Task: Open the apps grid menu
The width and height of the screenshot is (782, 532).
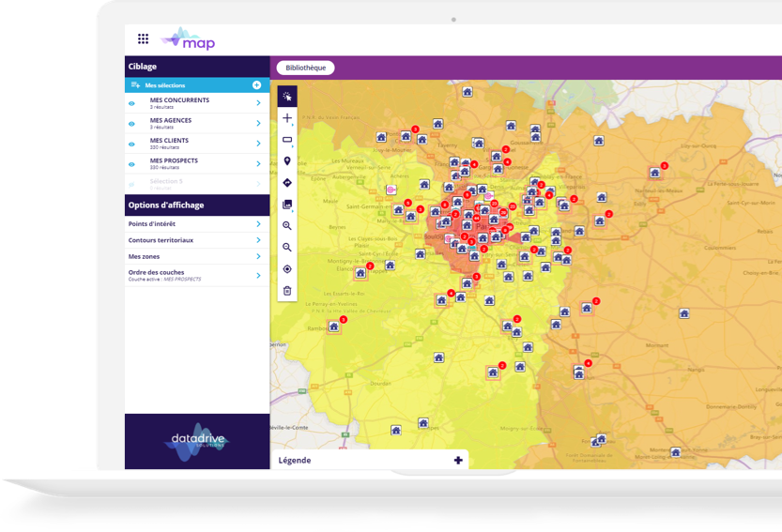Action: tap(143, 38)
